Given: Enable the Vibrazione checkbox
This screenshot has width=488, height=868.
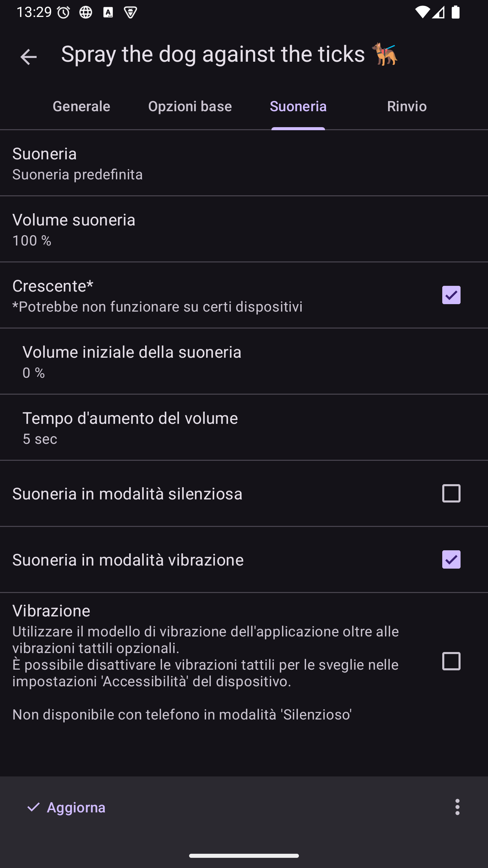Looking at the screenshot, I should pyautogui.click(x=451, y=661).
